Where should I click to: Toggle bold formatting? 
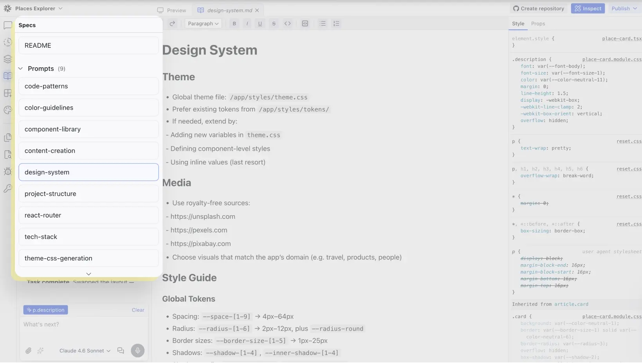(234, 23)
